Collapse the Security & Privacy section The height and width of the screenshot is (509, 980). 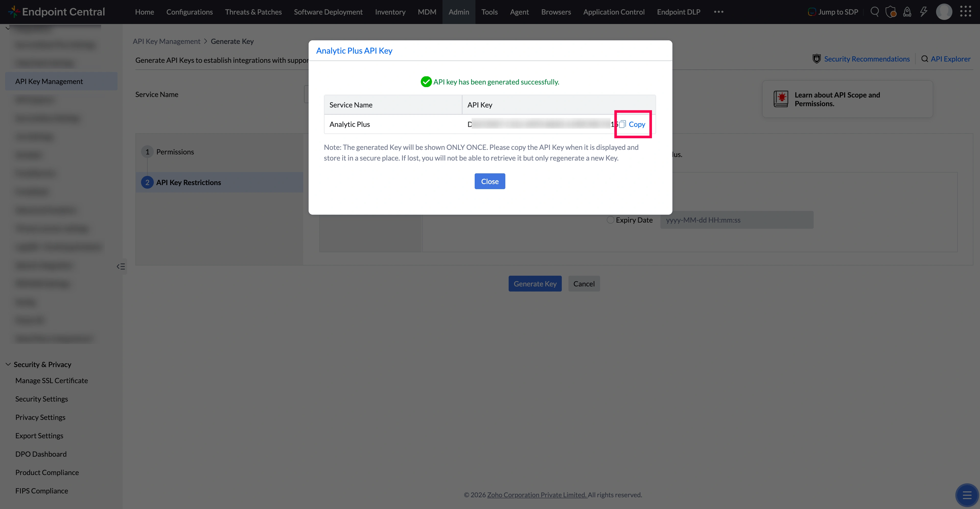8,364
